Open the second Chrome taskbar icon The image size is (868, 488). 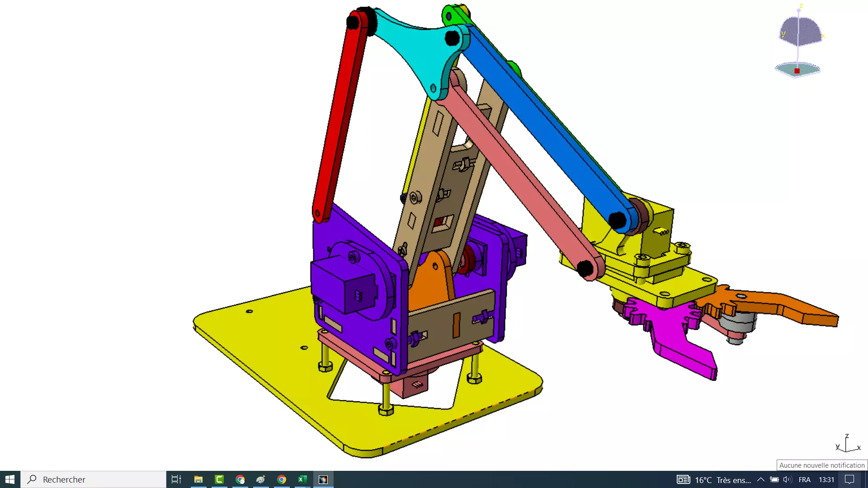coord(282,479)
